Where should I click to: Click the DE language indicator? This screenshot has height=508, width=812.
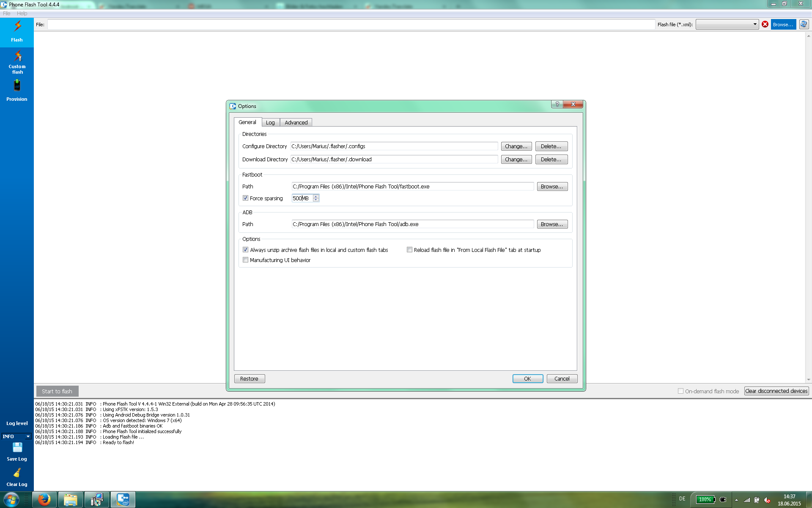[682, 499]
